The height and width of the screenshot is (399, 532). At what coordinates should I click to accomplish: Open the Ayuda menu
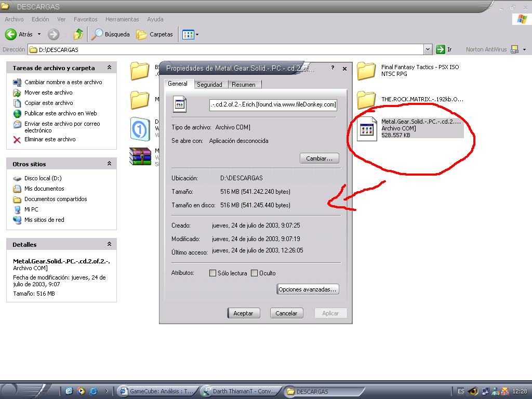point(155,19)
